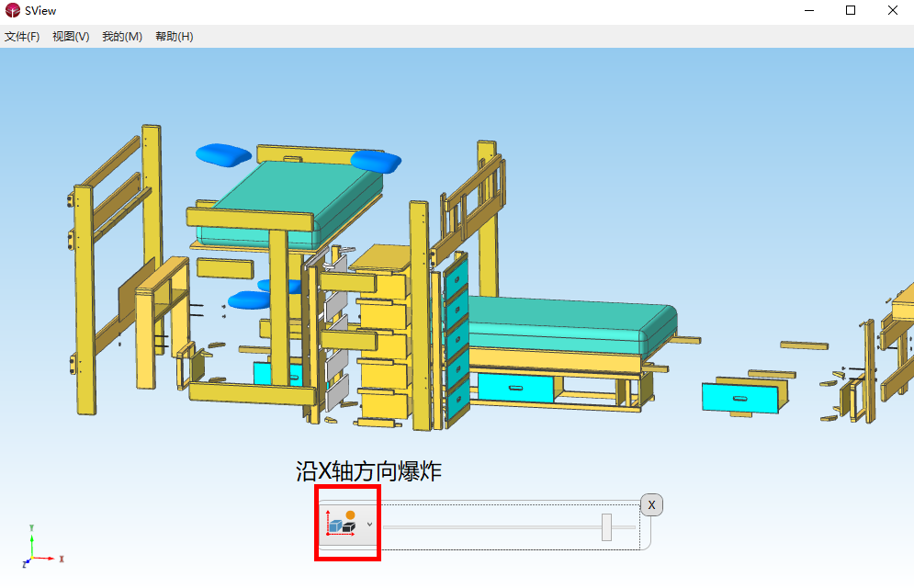Click the X-axis explode icon

tap(342, 524)
